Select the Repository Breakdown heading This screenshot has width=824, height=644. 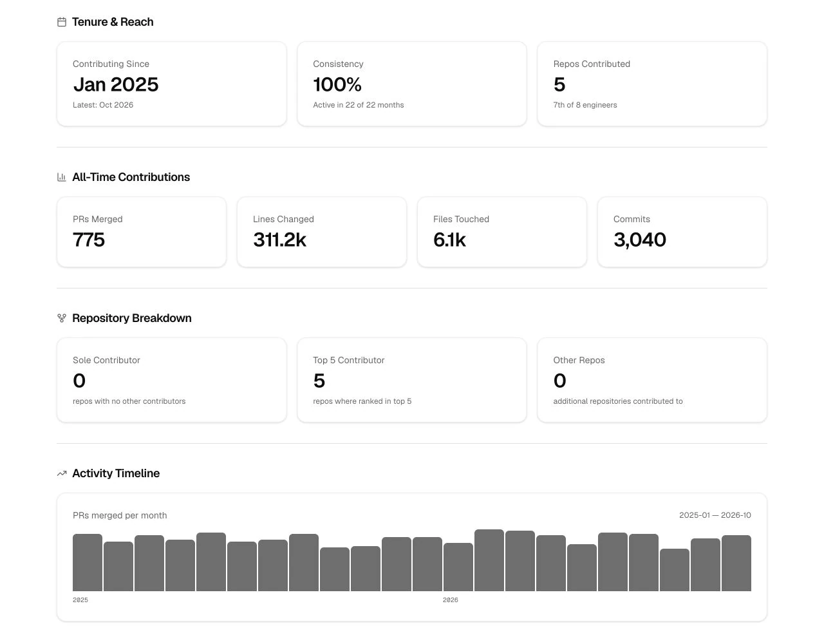click(x=131, y=318)
